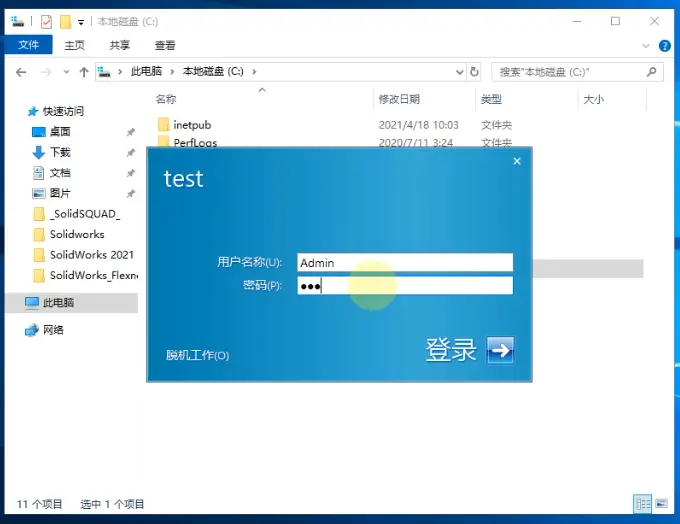Sort by 修改日期 date column header
Screen dimensions: 680x524
tap(399, 99)
